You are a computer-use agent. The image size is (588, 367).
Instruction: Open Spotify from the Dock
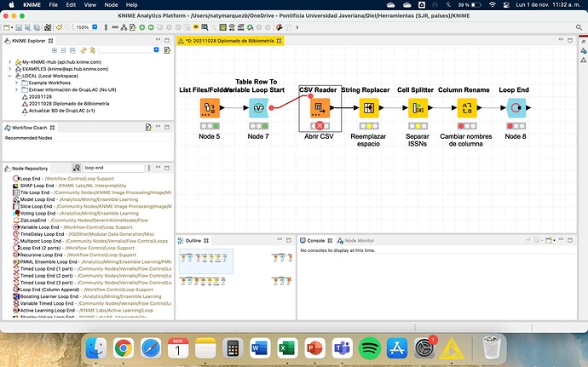369,348
